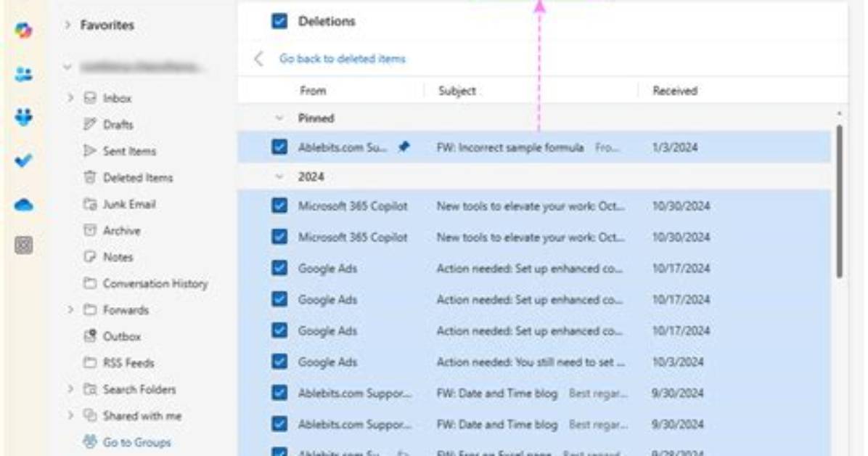The width and height of the screenshot is (868, 456).
Task: Uncheck second Ablebits Date and Time blog checkbox
Action: point(279,424)
